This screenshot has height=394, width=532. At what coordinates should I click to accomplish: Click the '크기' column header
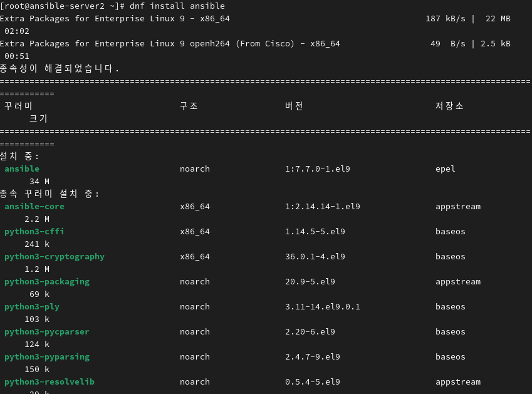tap(38, 118)
